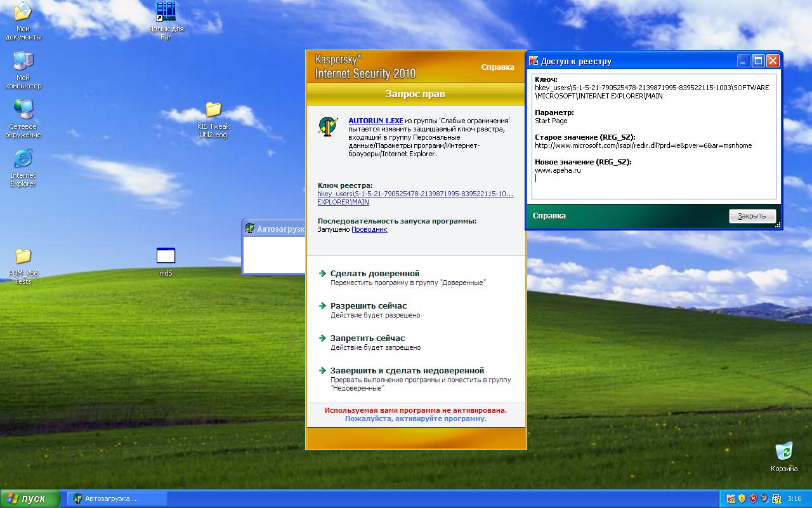Click the AUTORUN 1.EXE link
This screenshot has height=508, width=812.
[376, 121]
